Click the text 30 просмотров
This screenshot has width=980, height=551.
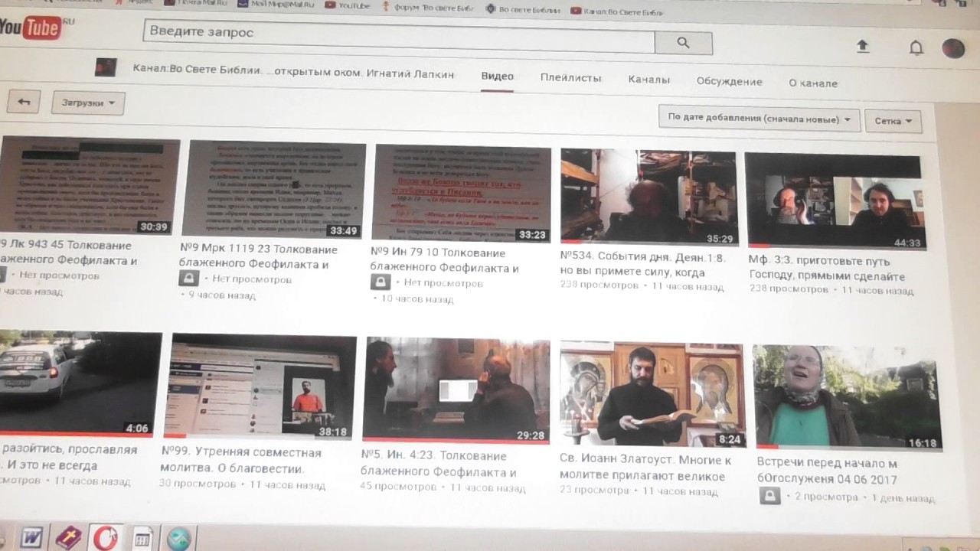point(198,484)
